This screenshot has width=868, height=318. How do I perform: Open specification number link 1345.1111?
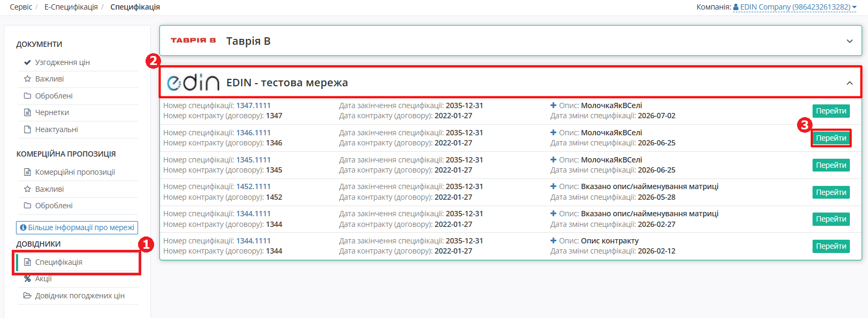253,160
